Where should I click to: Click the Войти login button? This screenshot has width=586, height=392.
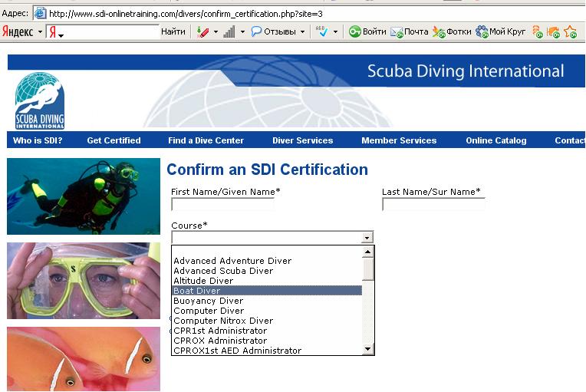(x=367, y=31)
